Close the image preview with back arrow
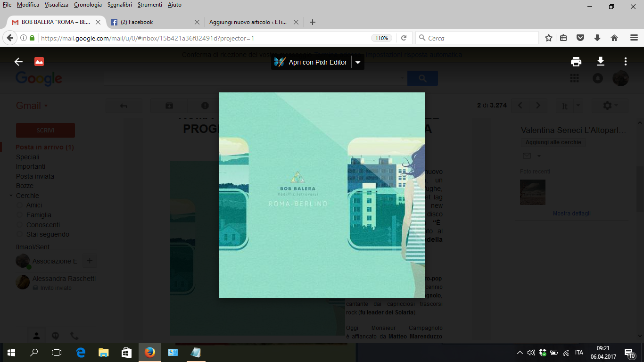 (18, 62)
